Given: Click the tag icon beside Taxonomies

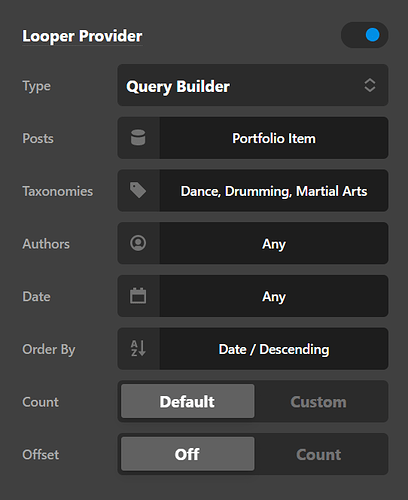Looking at the screenshot, I should click(138, 190).
